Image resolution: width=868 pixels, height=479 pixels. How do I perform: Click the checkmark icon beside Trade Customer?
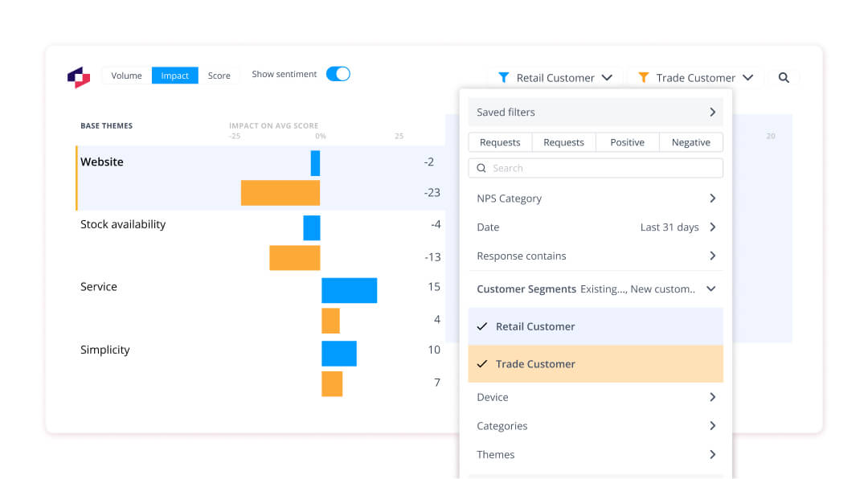point(483,363)
